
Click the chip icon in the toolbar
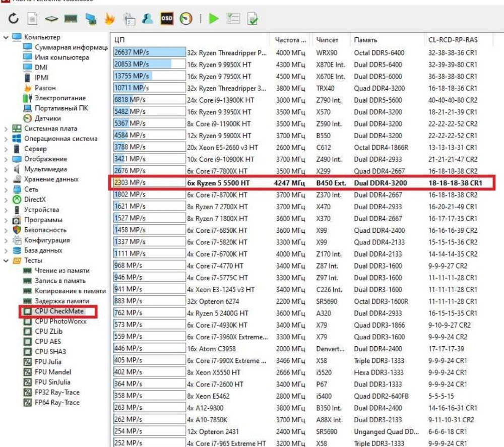click(x=51, y=19)
